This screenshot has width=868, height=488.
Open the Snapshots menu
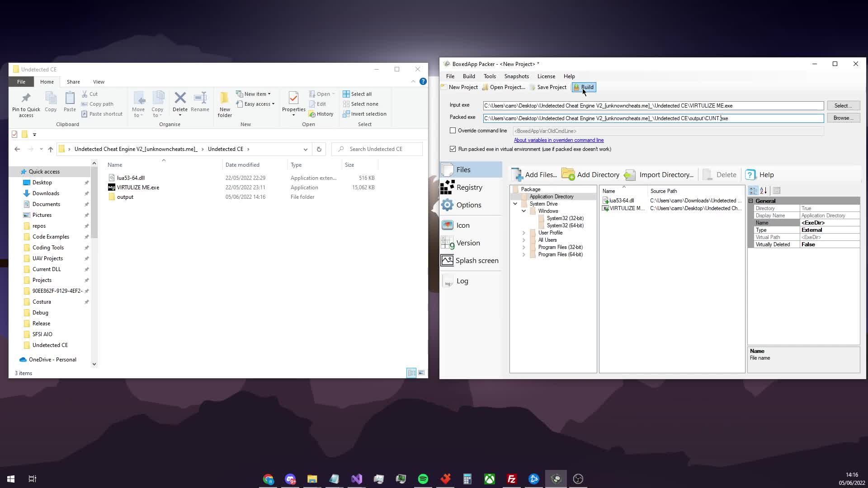[516, 76]
